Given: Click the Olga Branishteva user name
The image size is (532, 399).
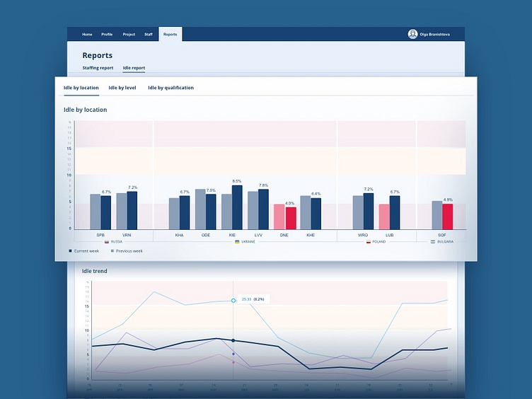Looking at the screenshot, I should pyautogui.click(x=439, y=34).
